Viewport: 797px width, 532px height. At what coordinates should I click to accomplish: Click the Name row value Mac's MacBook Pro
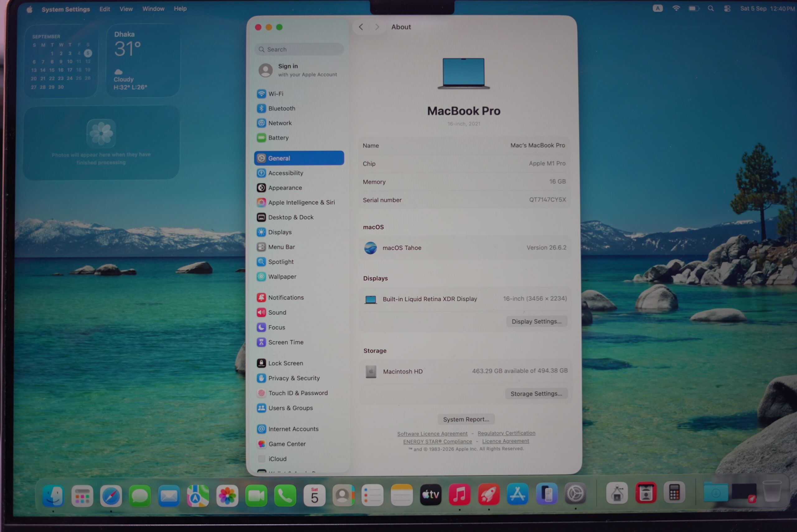tap(538, 145)
